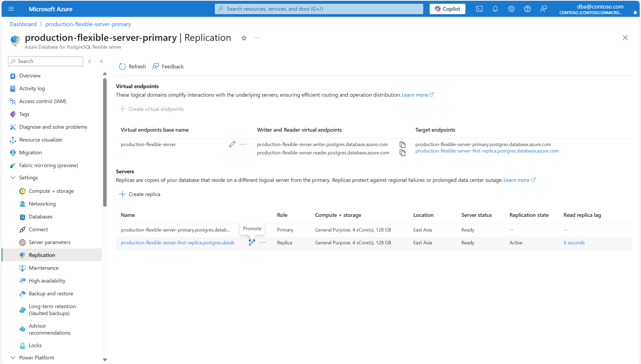Open first-replica target endpoint link
Image resolution: width=641 pixels, height=364 pixels.
(487, 151)
